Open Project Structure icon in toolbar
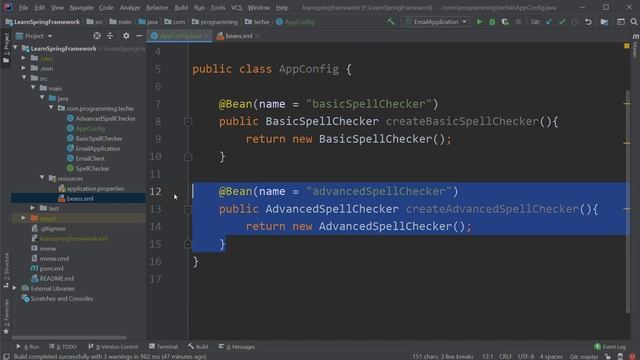Viewport: 640px width, 360px height. click(604, 22)
